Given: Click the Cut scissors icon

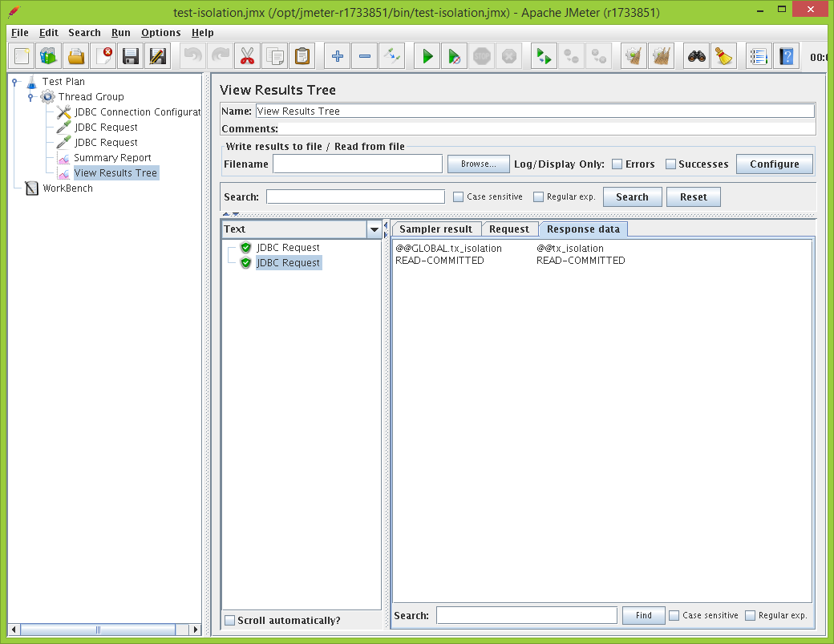Looking at the screenshot, I should pyautogui.click(x=247, y=56).
